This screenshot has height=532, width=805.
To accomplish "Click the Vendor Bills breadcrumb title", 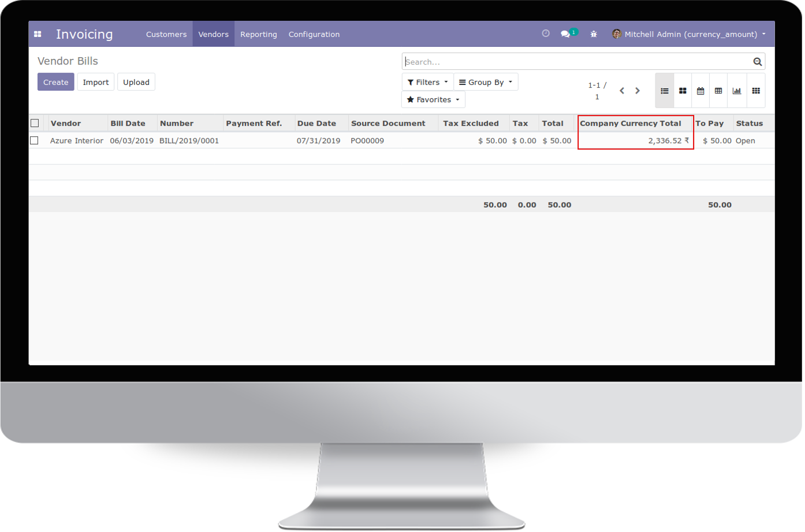I will (68, 61).
